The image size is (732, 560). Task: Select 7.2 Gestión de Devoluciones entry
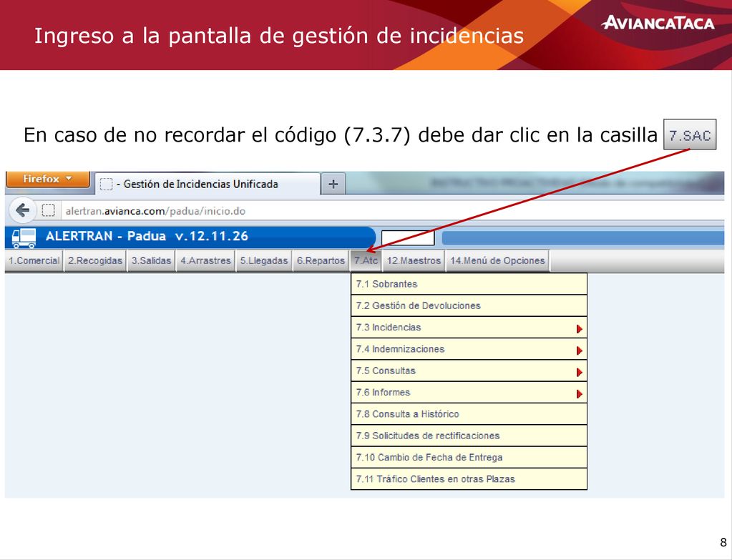coord(469,305)
